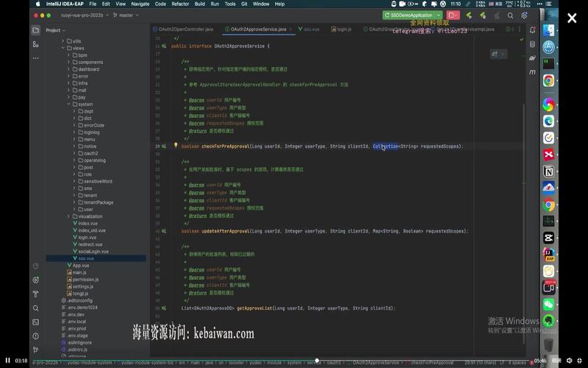Mute the video volume

click(x=569, y=361)
